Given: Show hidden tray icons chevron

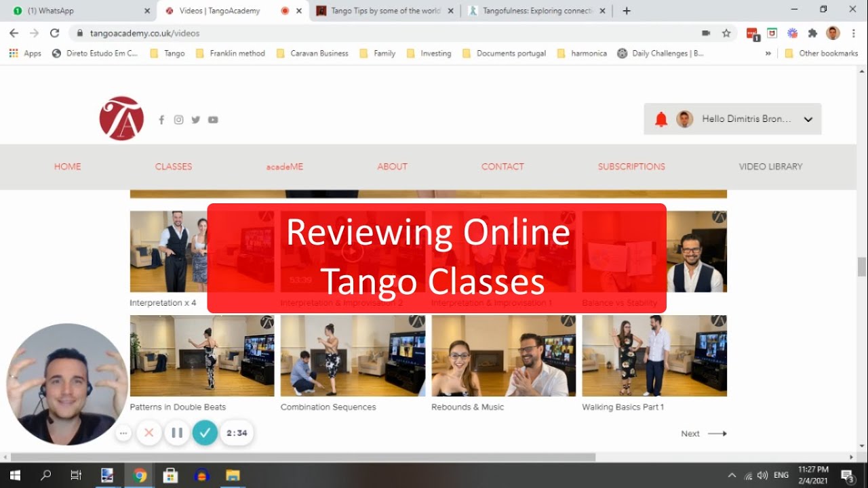Looking at the screenshot, I should click(x=732, y=476).
